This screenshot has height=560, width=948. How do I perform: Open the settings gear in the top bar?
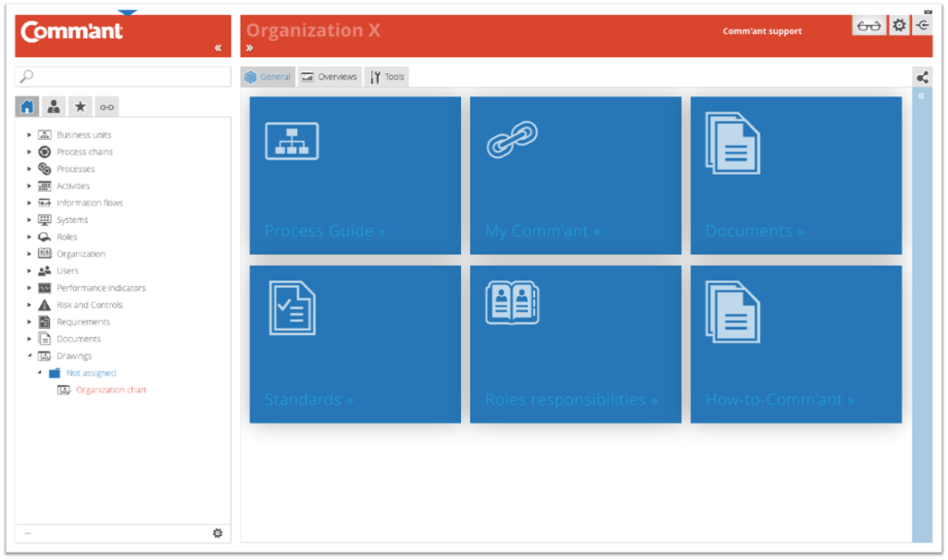coord(898,25)
